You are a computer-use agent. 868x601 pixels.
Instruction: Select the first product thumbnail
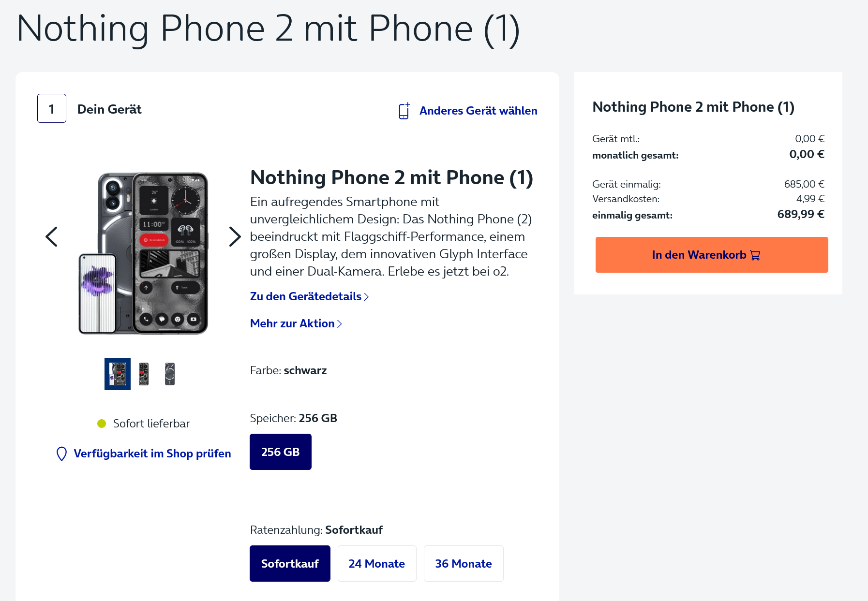tap(118, 374)
